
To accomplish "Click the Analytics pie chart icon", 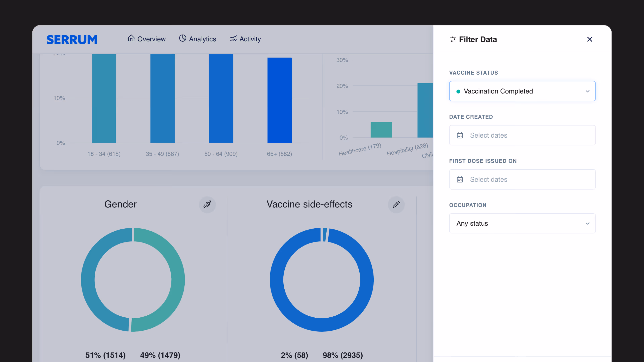I will 182,38.
